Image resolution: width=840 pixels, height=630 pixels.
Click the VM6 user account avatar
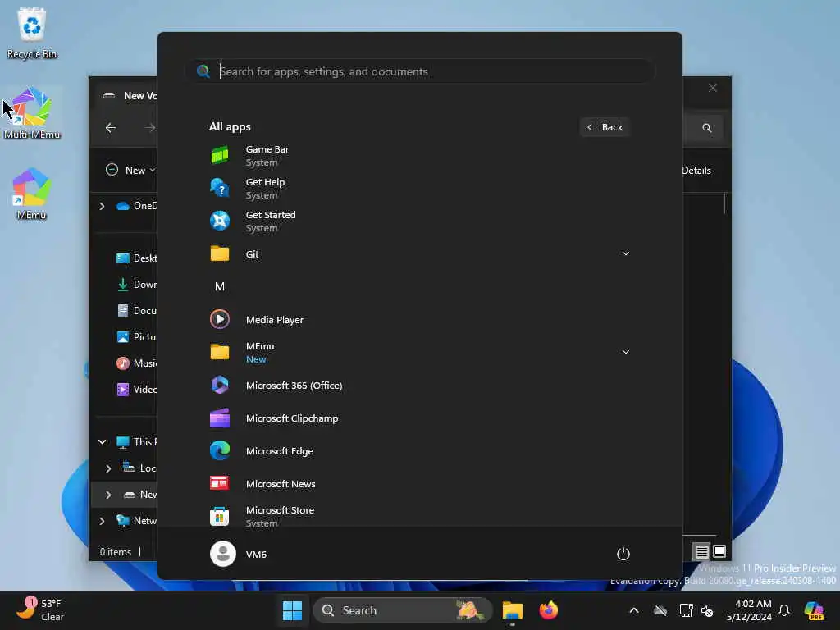pyautogui.click(x=223, y=554)
